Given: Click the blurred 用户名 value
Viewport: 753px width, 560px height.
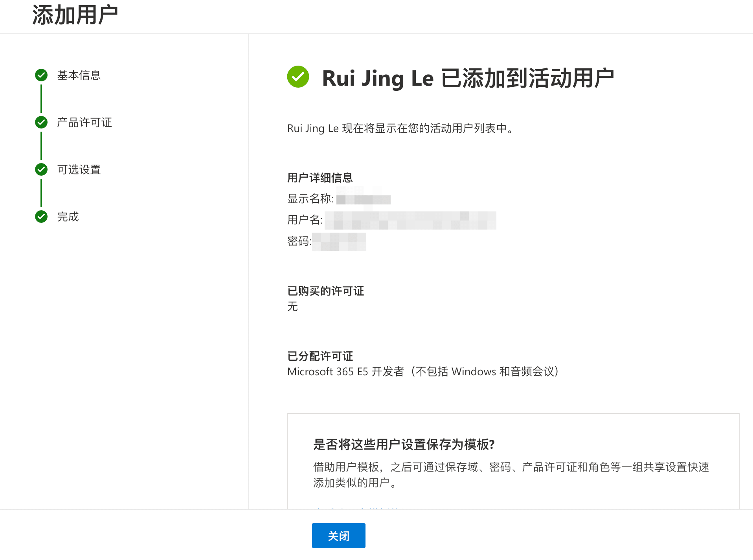Looking at the screenshot, I should 410,220.
